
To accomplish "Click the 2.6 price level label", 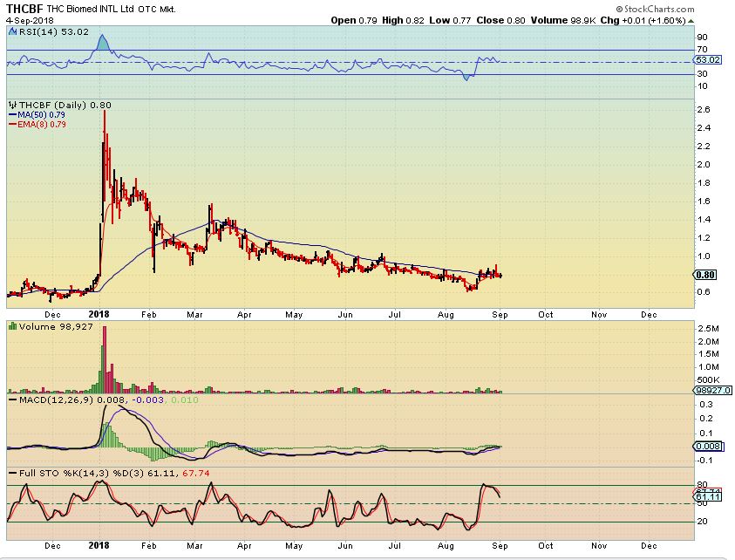I will (x=704, y=110).
